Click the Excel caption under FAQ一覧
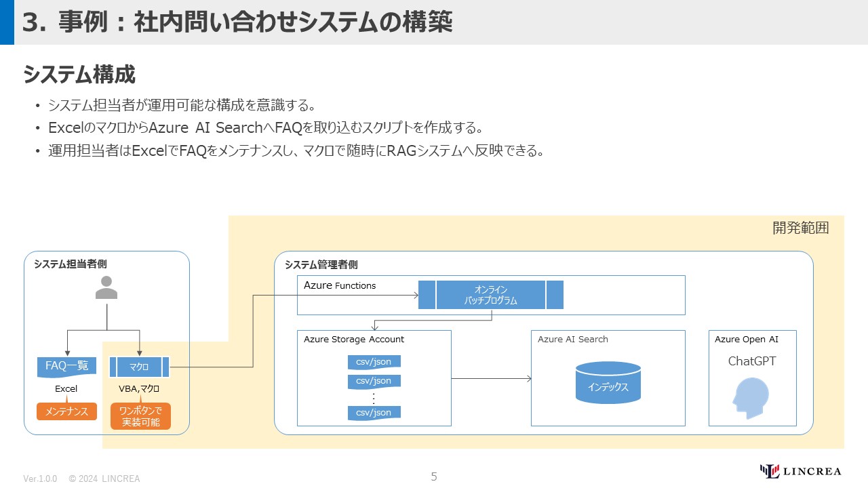Screen dimensions: 868x488 click(x=66, y=389)
